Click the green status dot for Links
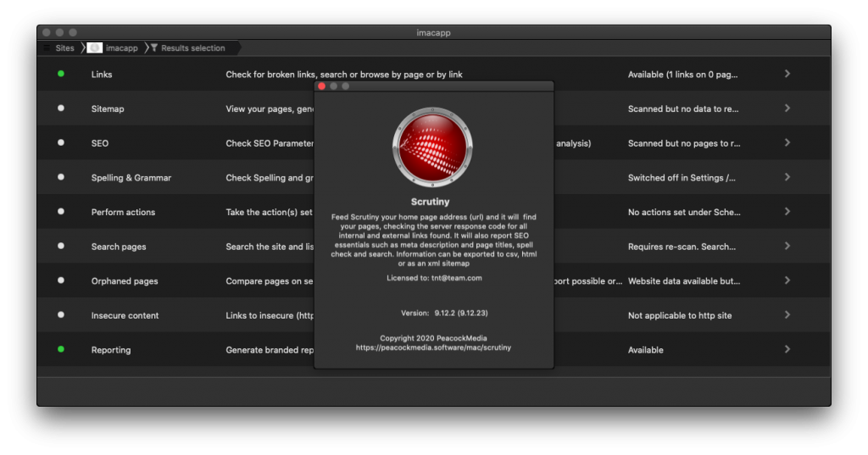868x455 pixels. click(x=61, y=74)
